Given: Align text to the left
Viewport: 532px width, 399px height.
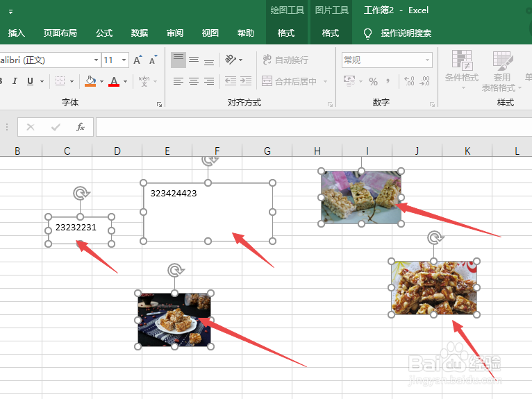Looking at the screenshot, I should [x=178, y=81].
